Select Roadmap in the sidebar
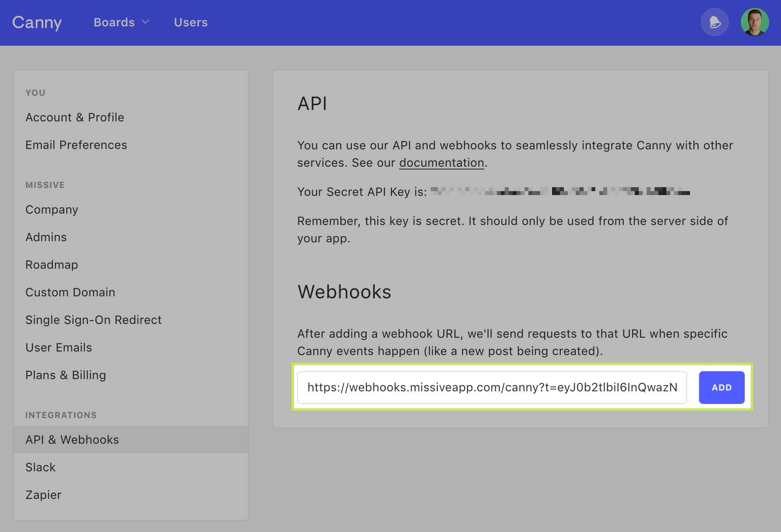Viewport: 781px width, 532px height. pos(52,265)
